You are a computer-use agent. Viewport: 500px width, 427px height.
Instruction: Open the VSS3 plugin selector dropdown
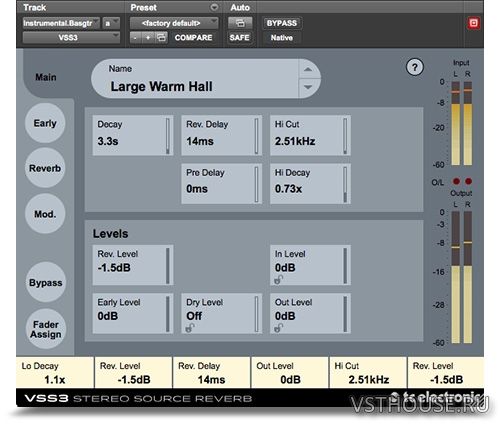(71, 37)
